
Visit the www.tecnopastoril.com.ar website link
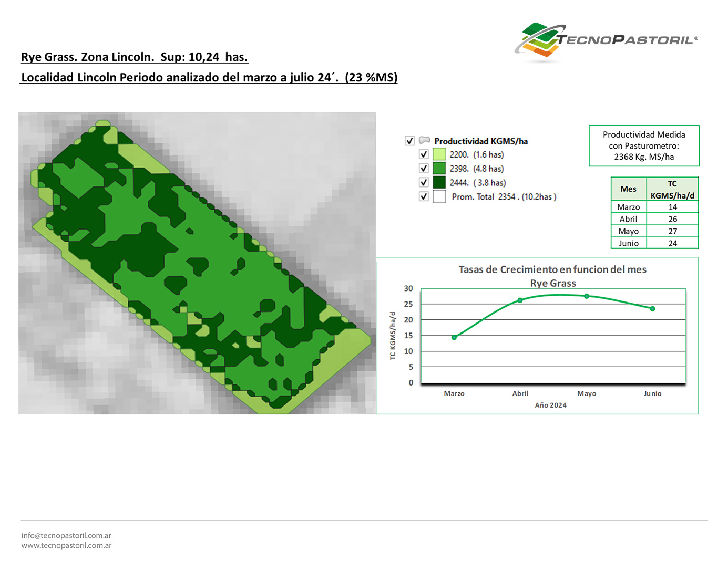(x=66, y=546)
